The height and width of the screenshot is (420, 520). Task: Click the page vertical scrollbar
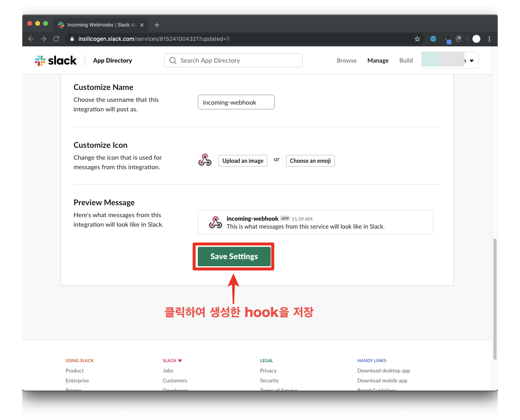pyautogui.click(x=495, y=299)
